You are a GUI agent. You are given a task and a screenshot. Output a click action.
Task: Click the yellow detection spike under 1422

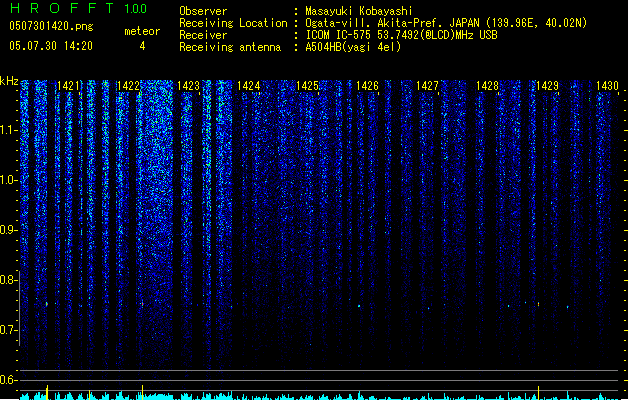[x=142, y=392]
